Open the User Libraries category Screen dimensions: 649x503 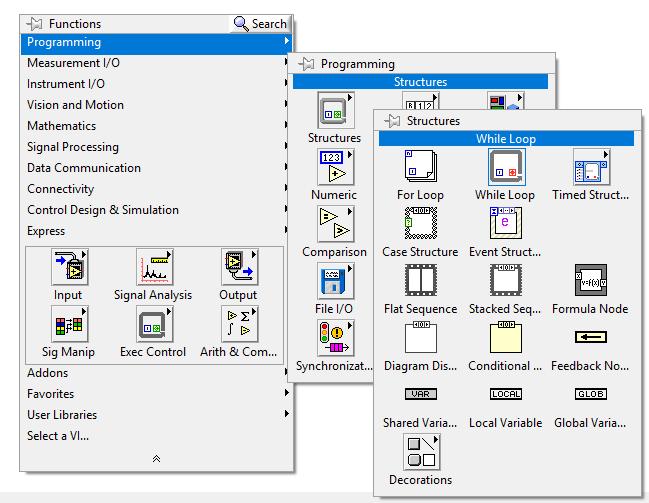156,415
